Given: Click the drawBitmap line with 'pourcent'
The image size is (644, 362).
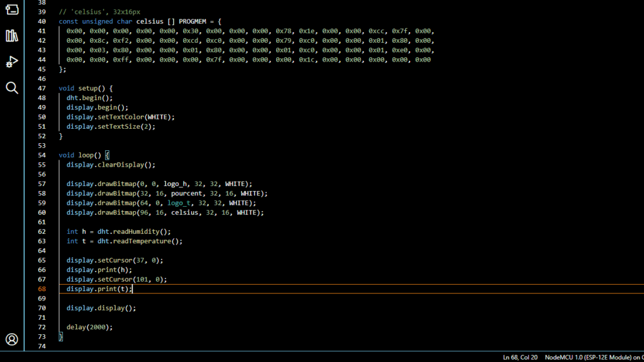Looking at the screenshot, I should click(167, 194).
